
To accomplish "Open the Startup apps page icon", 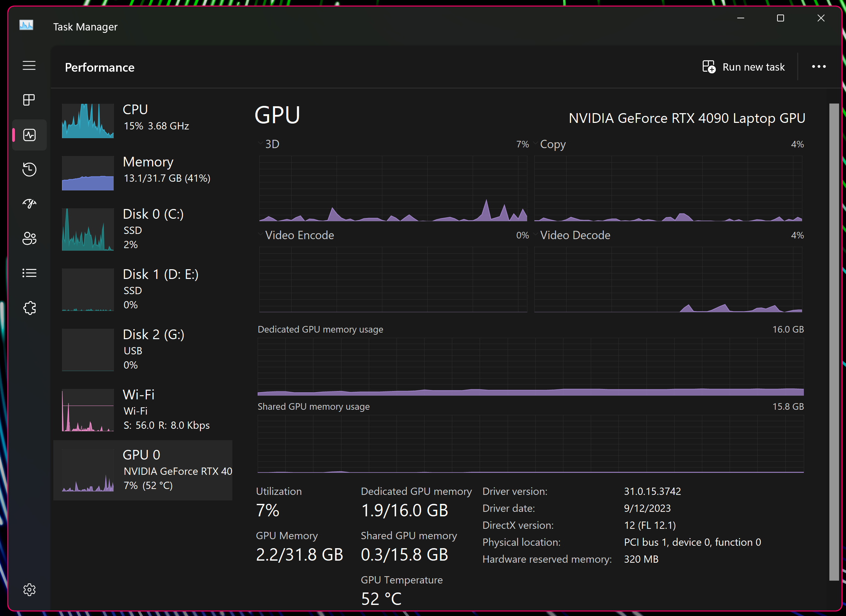I will tap(29, 203).
